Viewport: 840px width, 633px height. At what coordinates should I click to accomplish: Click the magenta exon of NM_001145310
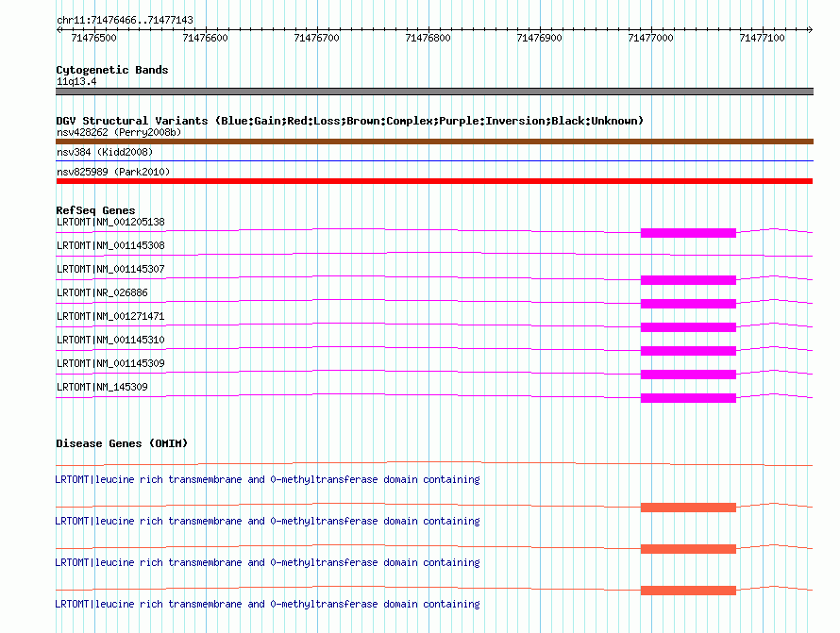pos(688,351)
